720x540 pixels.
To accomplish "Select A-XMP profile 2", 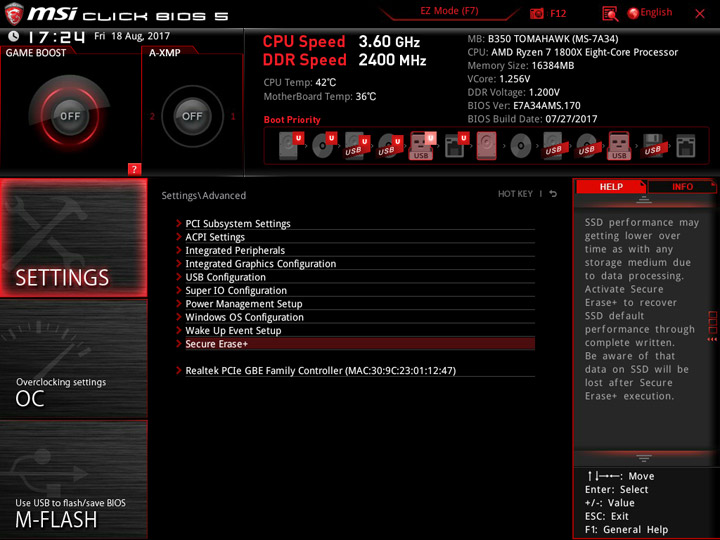I will (152, 116).
